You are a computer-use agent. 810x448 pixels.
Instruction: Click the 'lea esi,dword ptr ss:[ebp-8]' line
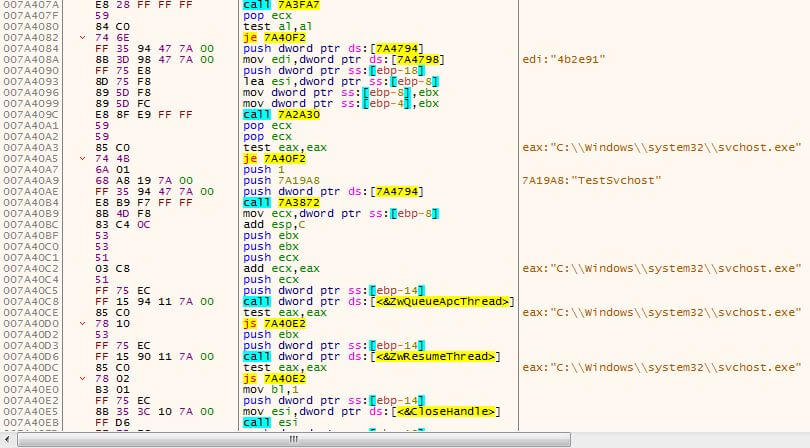coord(341,82)
